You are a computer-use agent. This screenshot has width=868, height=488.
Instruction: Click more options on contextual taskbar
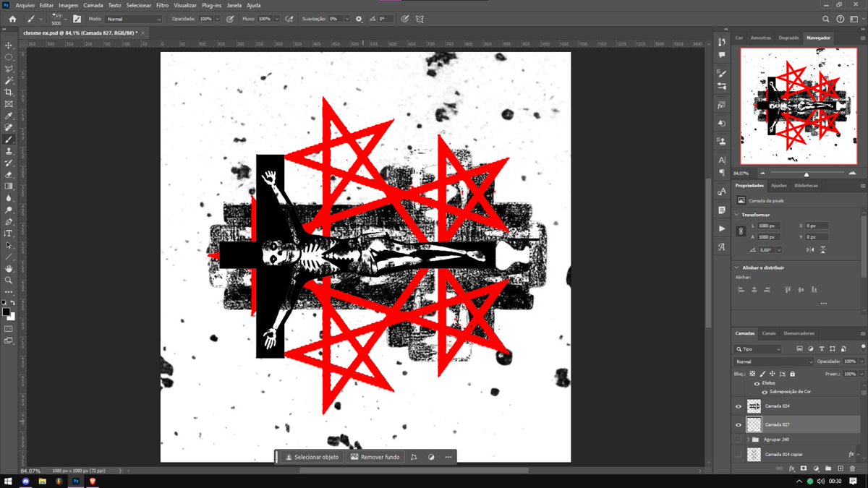coord(448,457)
